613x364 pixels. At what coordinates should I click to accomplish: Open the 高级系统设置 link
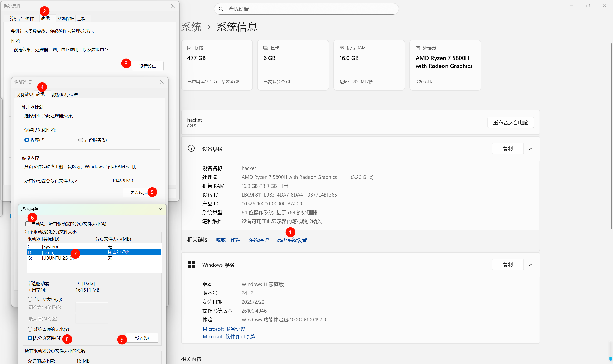292,240
